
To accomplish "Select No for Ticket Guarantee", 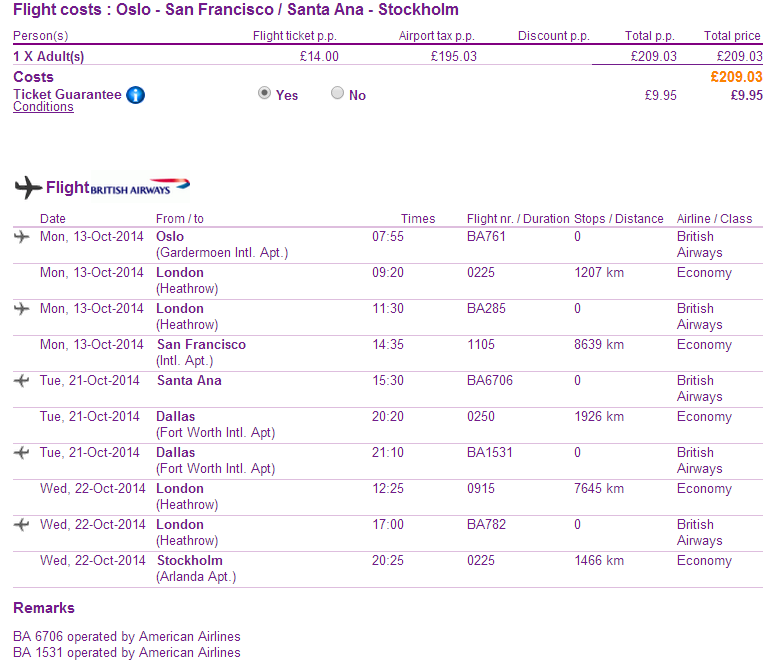I will (x=337, y=93).
